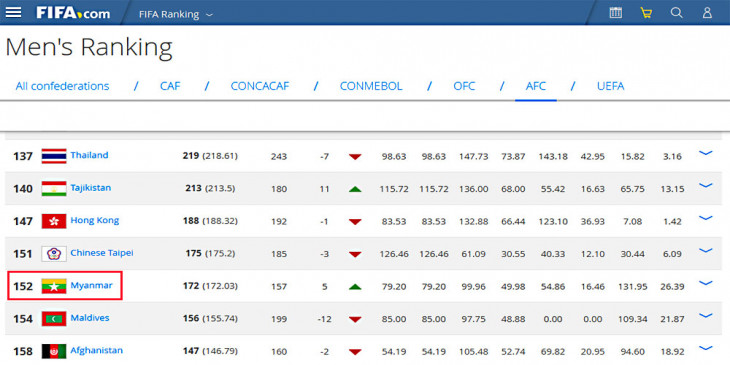
Task: Click Maldives' red down arrow
Action: click(x=355, y=319)
